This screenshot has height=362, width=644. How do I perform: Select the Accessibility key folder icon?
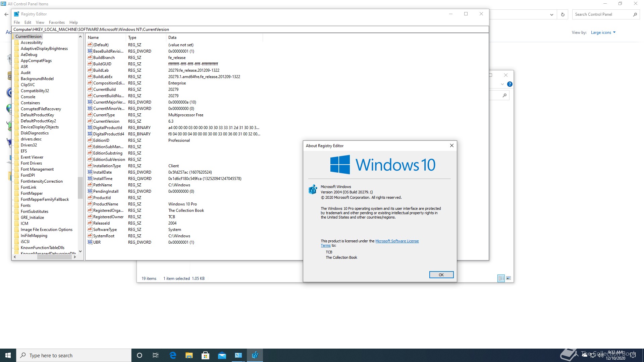click(16, 43)
